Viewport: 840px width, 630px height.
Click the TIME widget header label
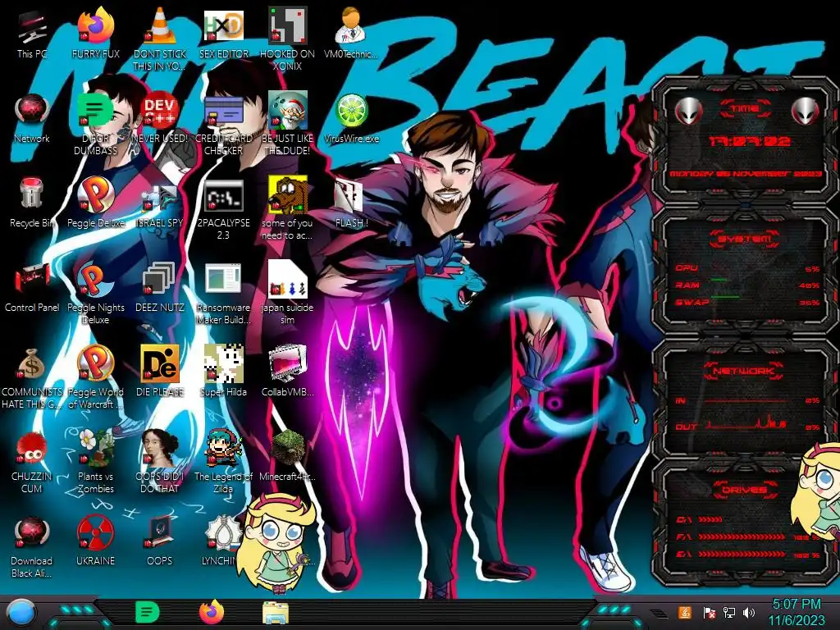[745, 109]
